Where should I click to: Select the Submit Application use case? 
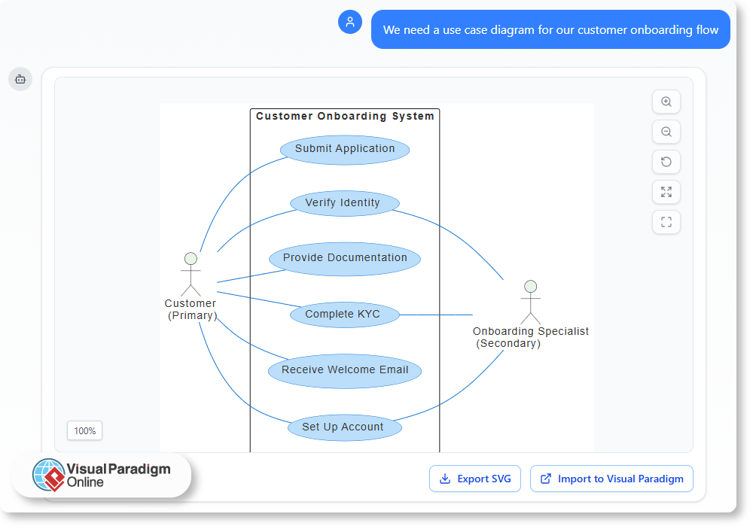click(x=345, y=149)
